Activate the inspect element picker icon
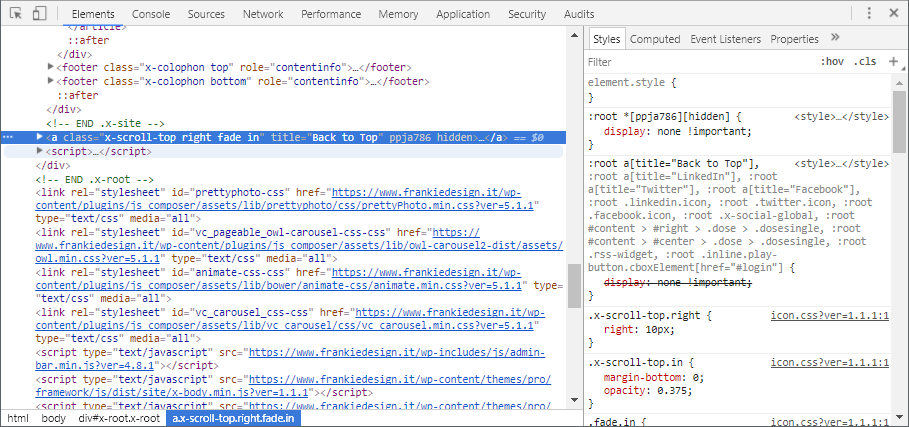This screenshot has height=427, width=909. coord(16,13)
